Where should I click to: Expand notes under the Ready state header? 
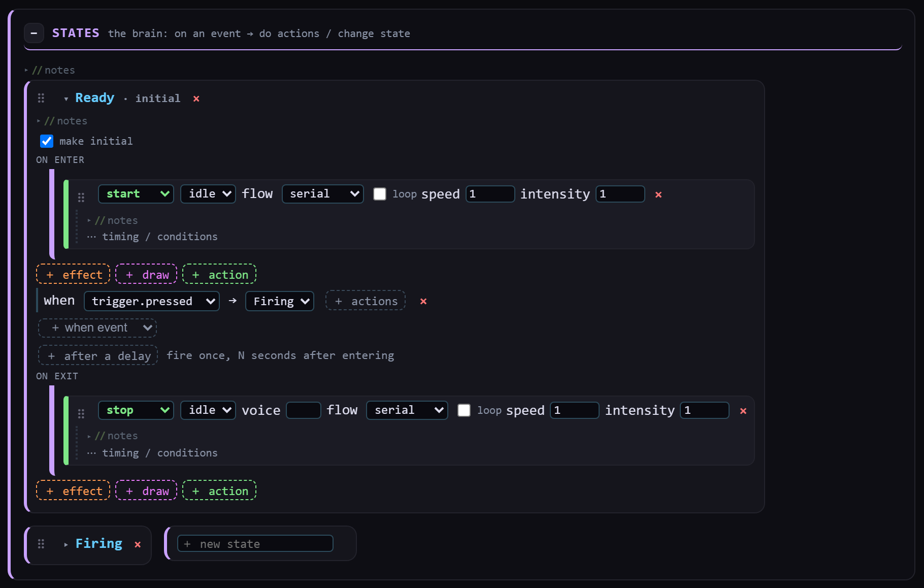point(62,121)
